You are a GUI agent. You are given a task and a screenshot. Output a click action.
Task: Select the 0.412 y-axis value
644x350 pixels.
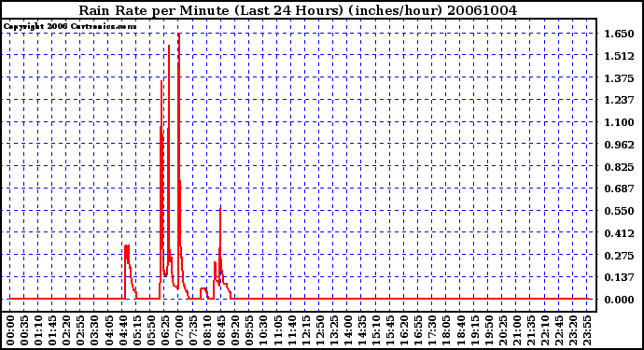[619, 233]
